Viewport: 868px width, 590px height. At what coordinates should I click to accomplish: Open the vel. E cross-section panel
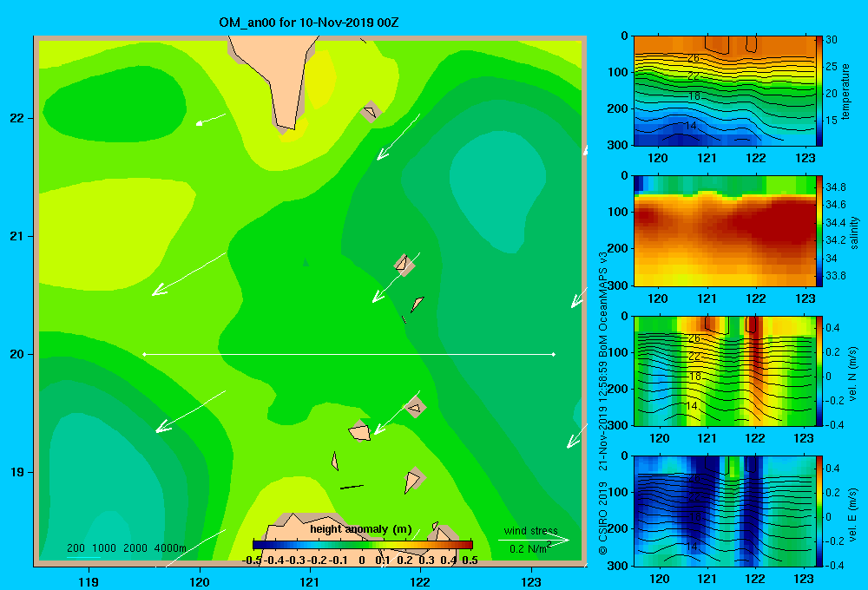tap(724, 511)
